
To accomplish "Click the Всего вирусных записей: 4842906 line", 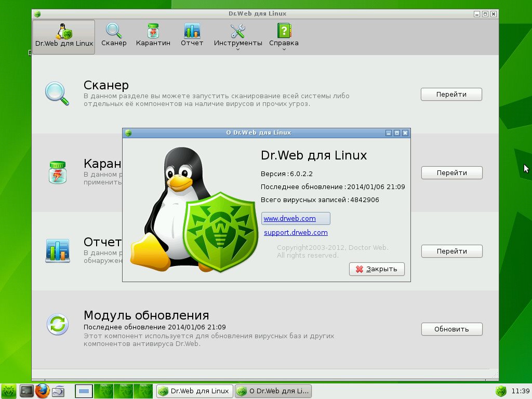I will 320,200.
